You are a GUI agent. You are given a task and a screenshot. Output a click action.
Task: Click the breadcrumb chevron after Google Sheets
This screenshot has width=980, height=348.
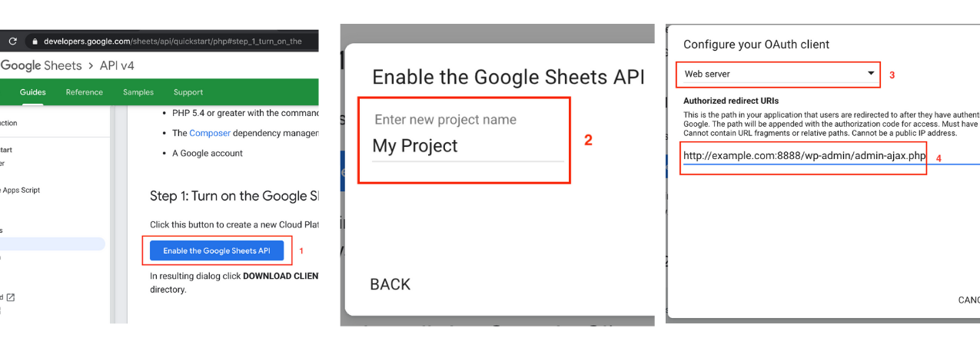[x=91, y=66]
